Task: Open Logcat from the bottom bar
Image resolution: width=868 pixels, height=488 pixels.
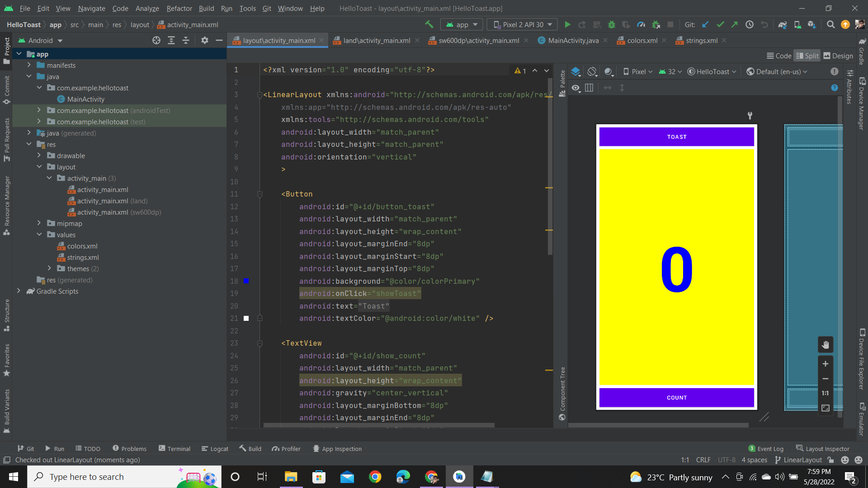Action: (x=215, y=448)
